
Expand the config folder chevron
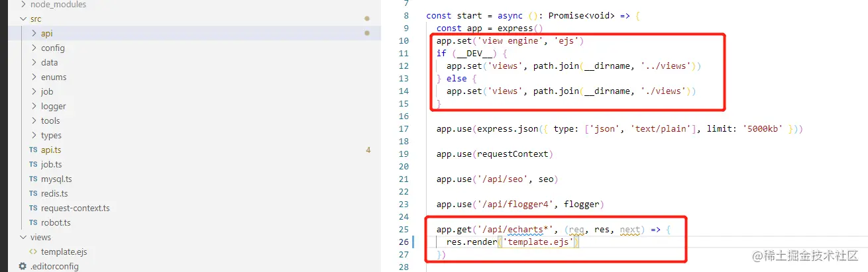click(34, 48)
